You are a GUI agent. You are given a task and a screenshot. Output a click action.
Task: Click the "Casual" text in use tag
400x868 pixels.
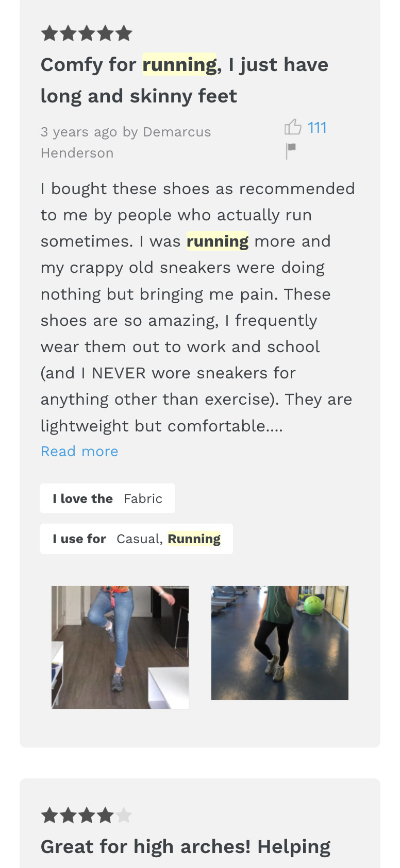coord(139,539)
